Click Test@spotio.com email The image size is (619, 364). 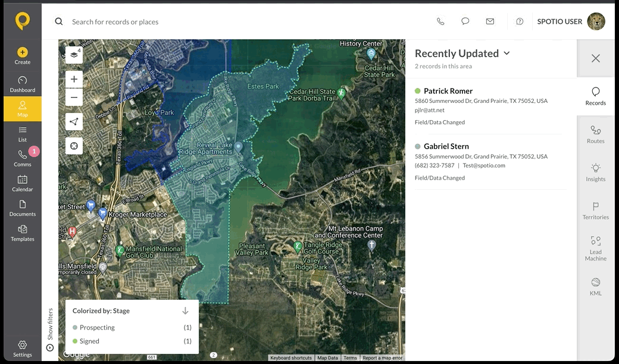tap(484, 165)
